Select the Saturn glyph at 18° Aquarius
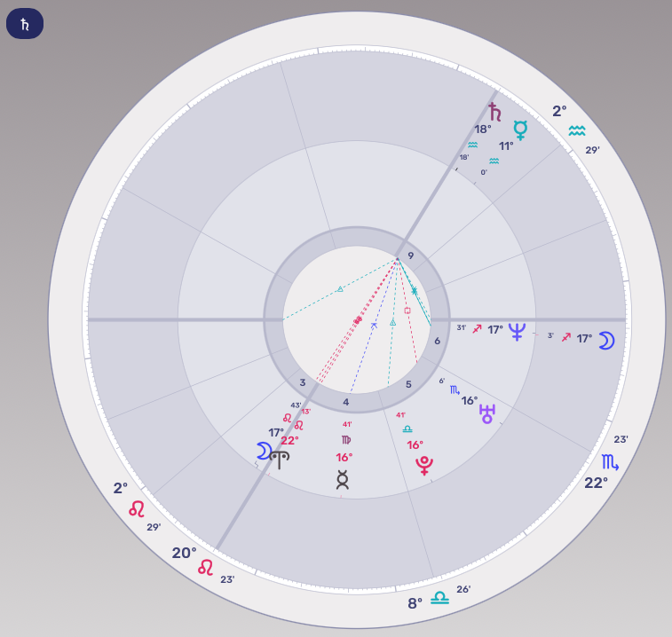 494,112
